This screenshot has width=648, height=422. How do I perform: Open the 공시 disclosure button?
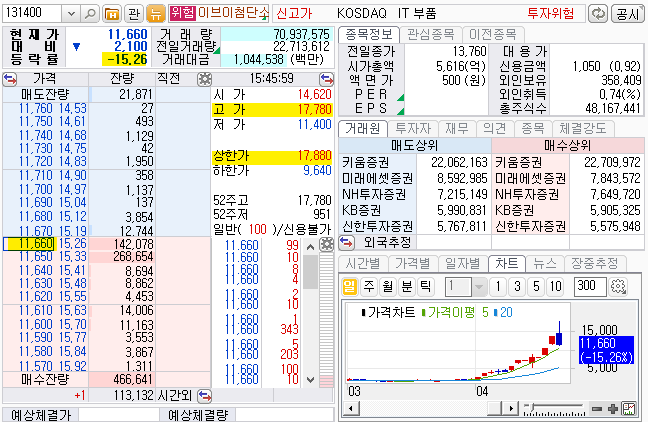(627, 14)
